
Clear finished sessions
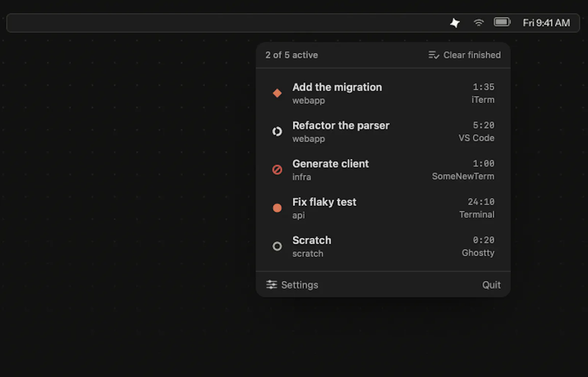465,55
